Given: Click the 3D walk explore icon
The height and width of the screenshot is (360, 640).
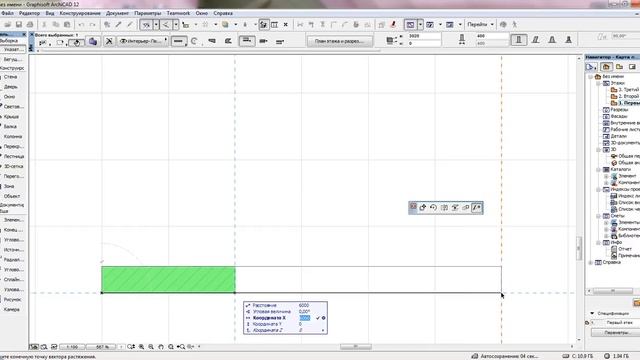Looking at the screenshot, I should 515,25.
